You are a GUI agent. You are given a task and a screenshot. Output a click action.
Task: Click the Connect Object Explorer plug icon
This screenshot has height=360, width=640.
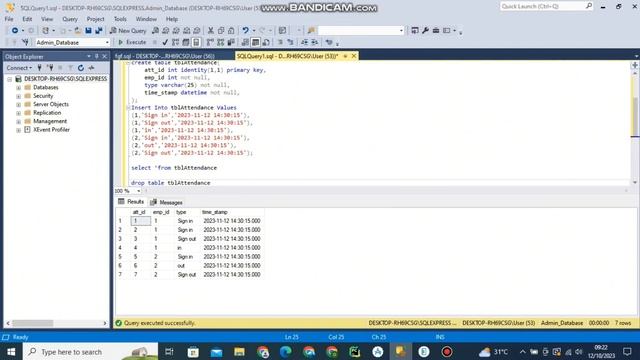click(x=40, y=68)
